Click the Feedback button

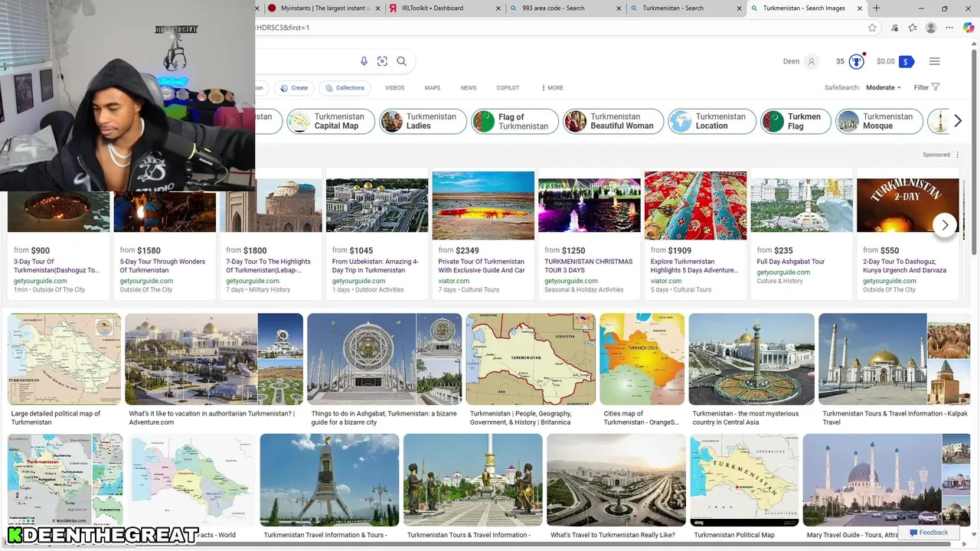click(929, 533)
